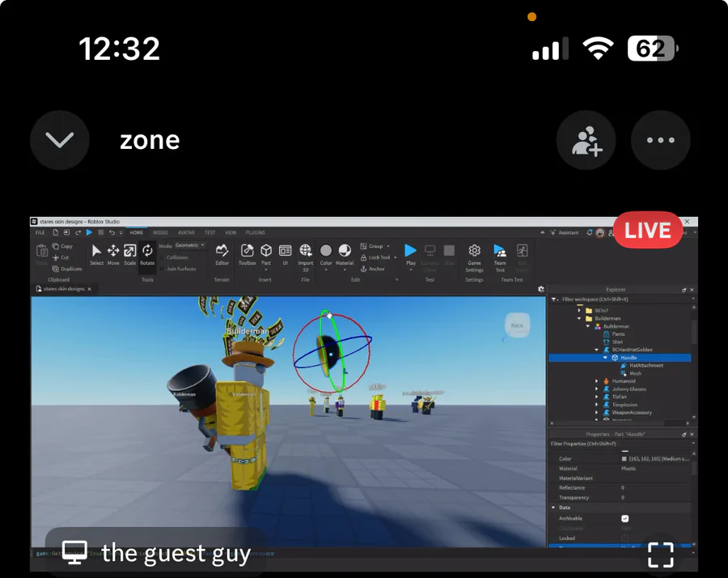This screenshot has width=728, height=578.
Task: Select the stares skin designs document tab
Action: pos(64,289)
